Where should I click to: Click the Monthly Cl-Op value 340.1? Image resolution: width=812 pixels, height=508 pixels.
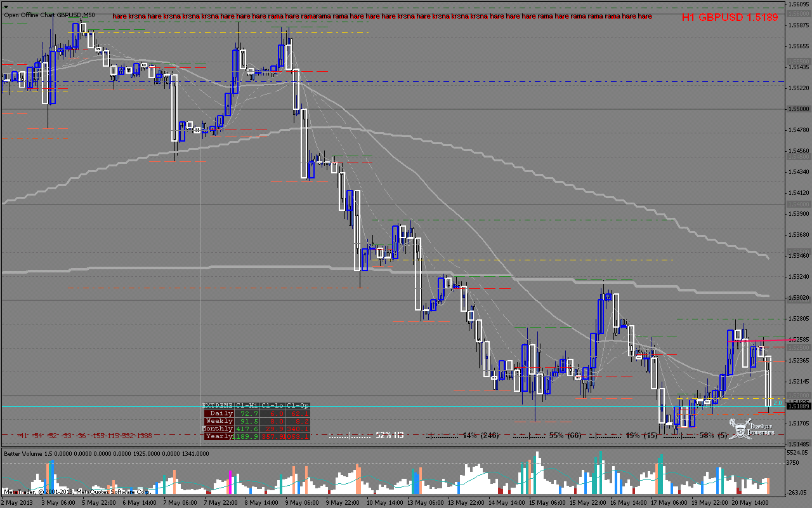tap(298, 429)
